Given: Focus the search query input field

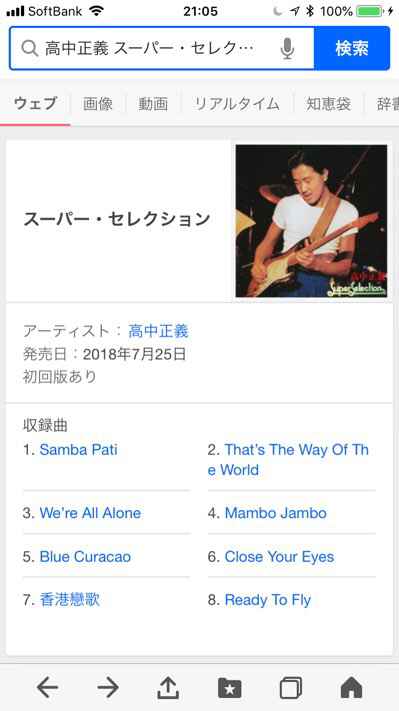Looking at the screenshot, I should (x=150, y=48).
